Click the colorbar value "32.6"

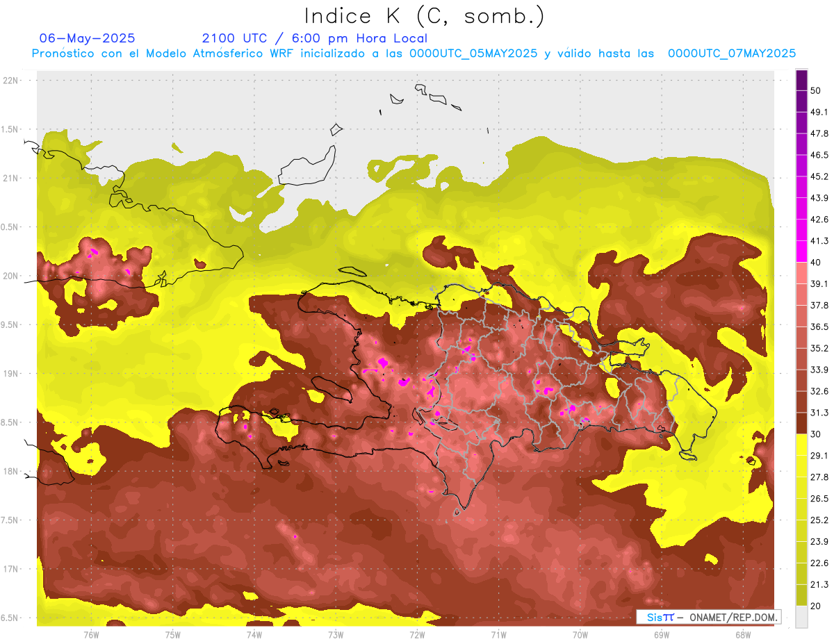819,391
